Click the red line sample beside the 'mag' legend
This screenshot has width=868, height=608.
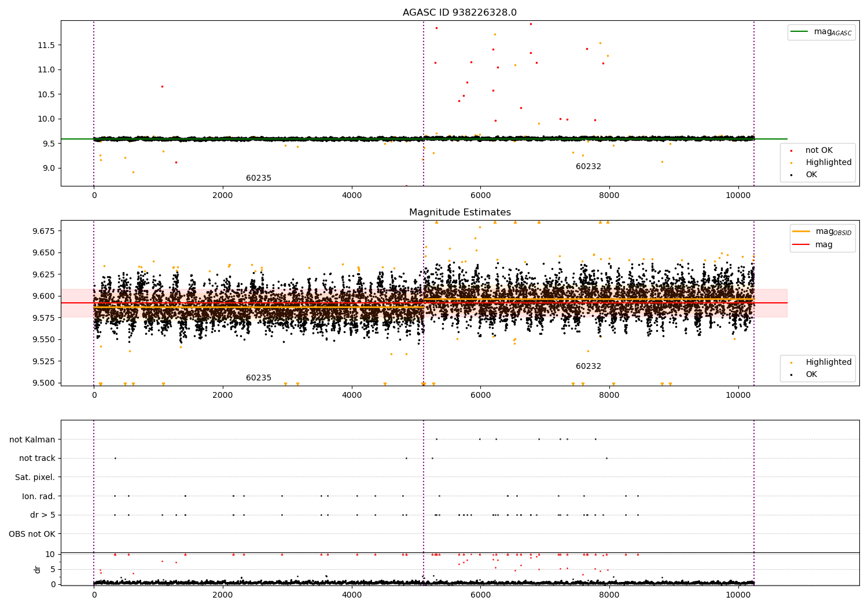[x=801, y=245]
